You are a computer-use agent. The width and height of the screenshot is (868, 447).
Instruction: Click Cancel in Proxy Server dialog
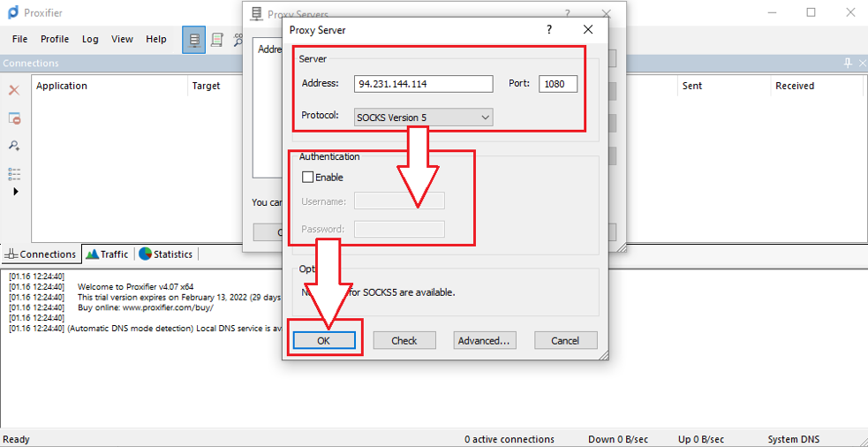click(x=566, y=341)
